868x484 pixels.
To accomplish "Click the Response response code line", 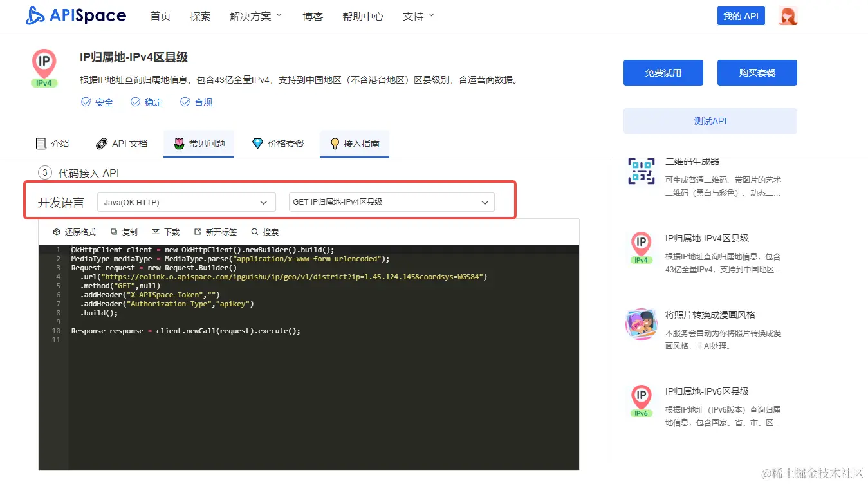I will point(186,331).
